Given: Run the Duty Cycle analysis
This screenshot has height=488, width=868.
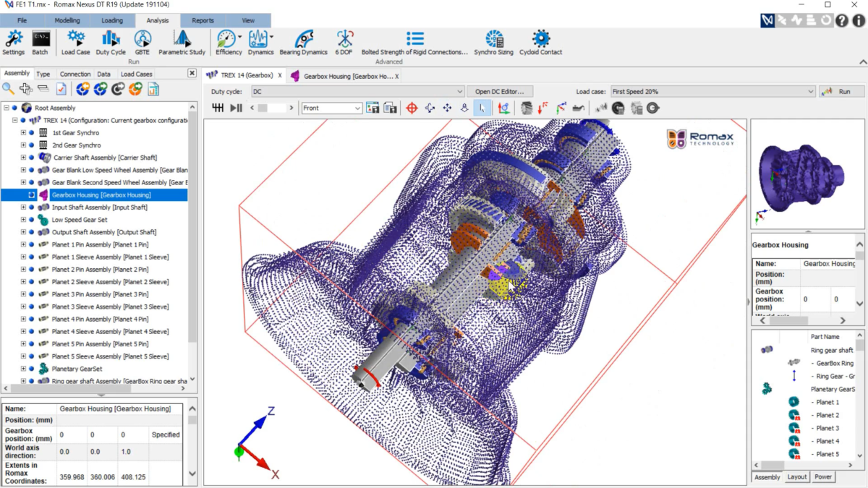Looking at the screenshot, I should tap(111, 43).
